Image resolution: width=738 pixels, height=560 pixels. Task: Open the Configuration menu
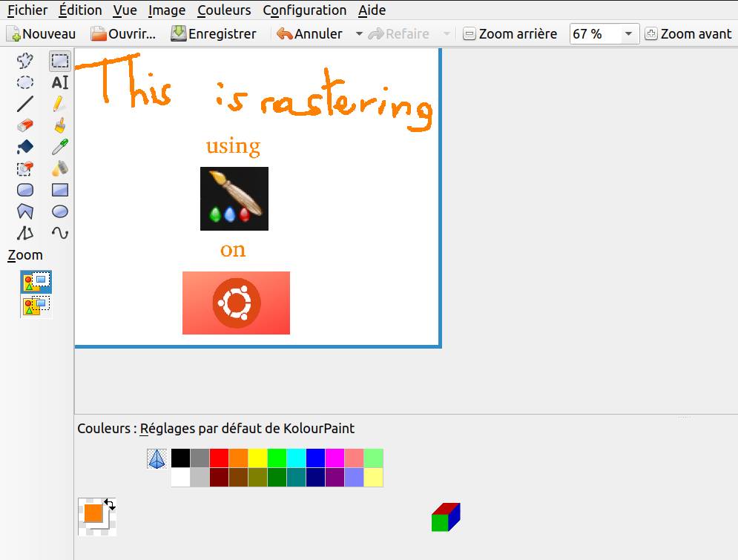pyautogui.click(x=305, y=10)
